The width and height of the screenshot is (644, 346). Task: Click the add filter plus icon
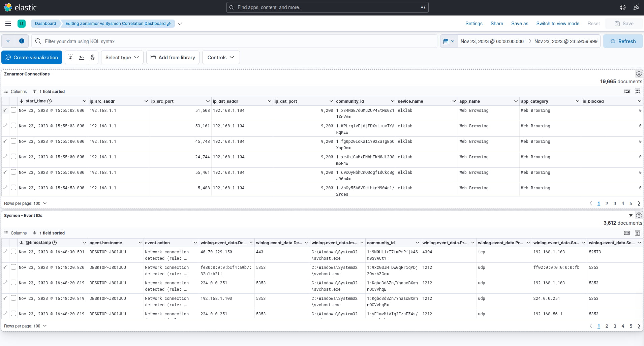click(22, 41)
